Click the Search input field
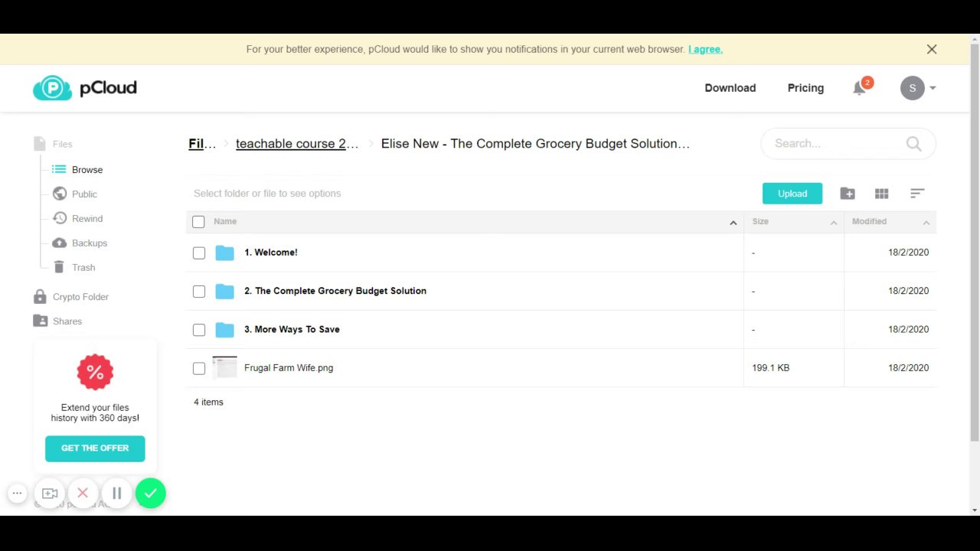Screen dimensions: 980x551 coord(848,143)
